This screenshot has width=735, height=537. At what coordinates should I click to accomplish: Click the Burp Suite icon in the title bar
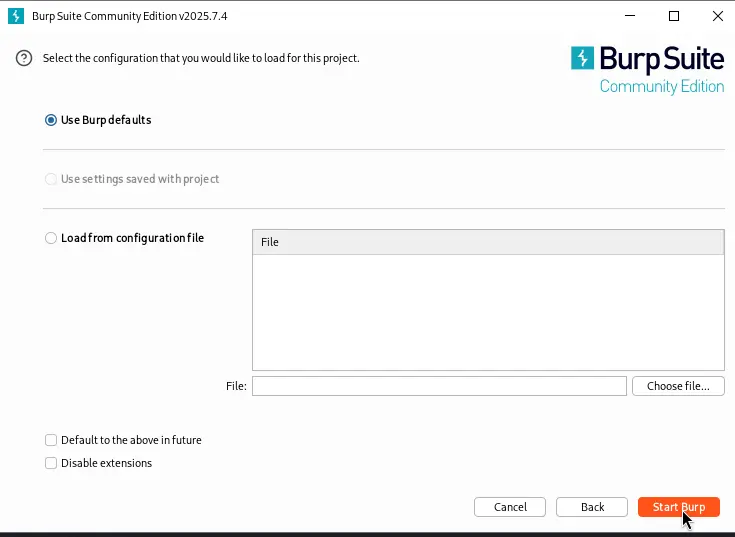(x=16, y=16)
